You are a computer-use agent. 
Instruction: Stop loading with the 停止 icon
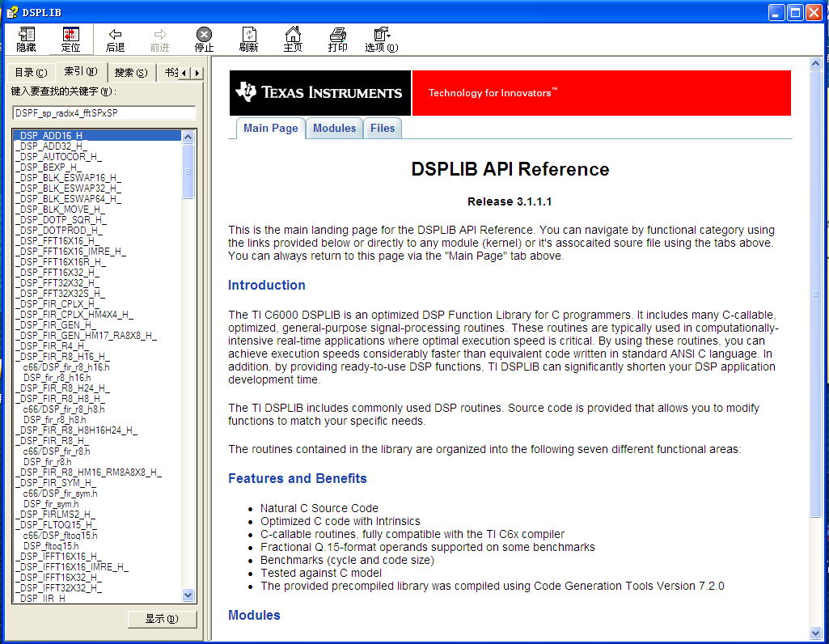tap(204, 40)
